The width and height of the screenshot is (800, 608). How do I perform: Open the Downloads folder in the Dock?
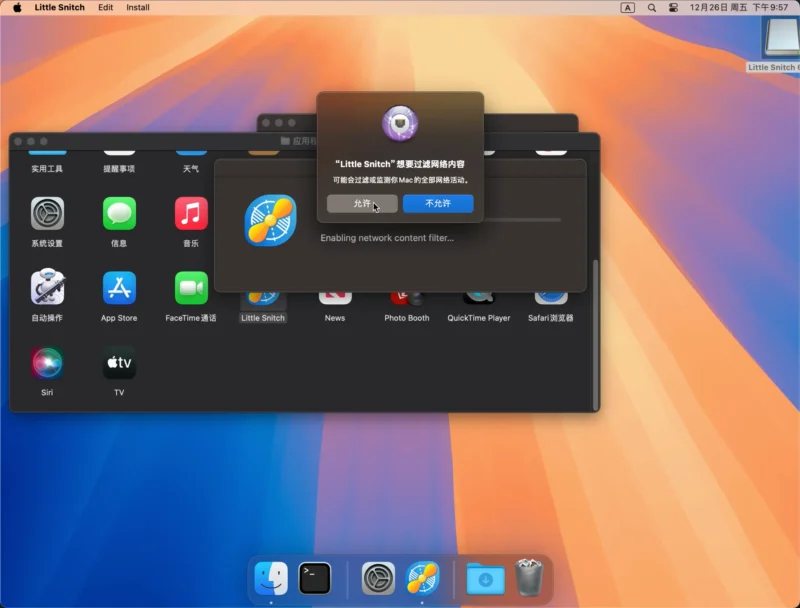pos(485,578)
